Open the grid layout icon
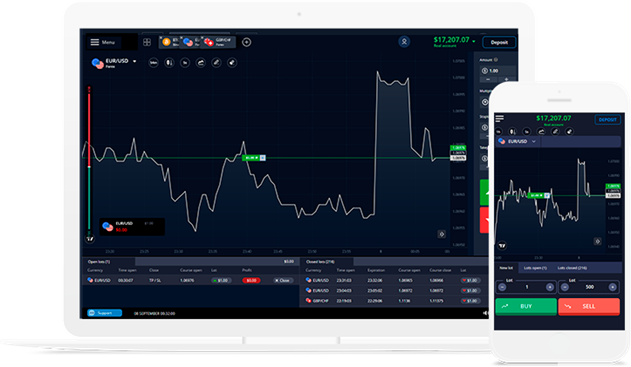This screenshot has height=367, width=631. (x=147, y=42)
